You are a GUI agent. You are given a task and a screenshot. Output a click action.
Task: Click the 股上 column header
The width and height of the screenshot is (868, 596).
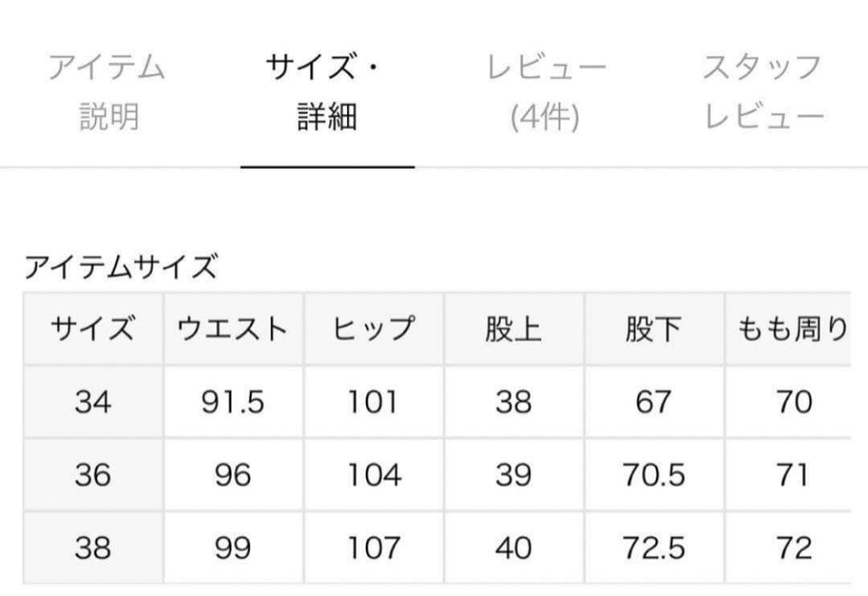(x=514, y=327)
